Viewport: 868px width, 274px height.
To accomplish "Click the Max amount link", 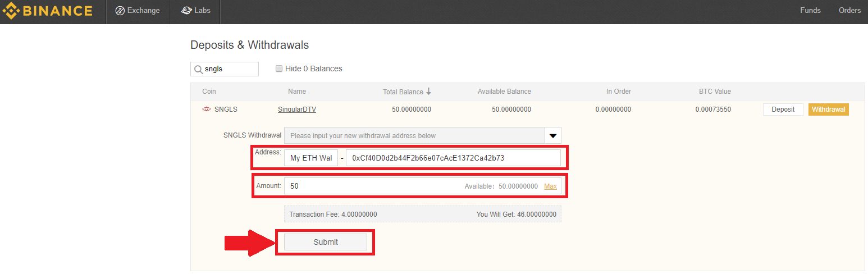I will [x=550, y=186].
